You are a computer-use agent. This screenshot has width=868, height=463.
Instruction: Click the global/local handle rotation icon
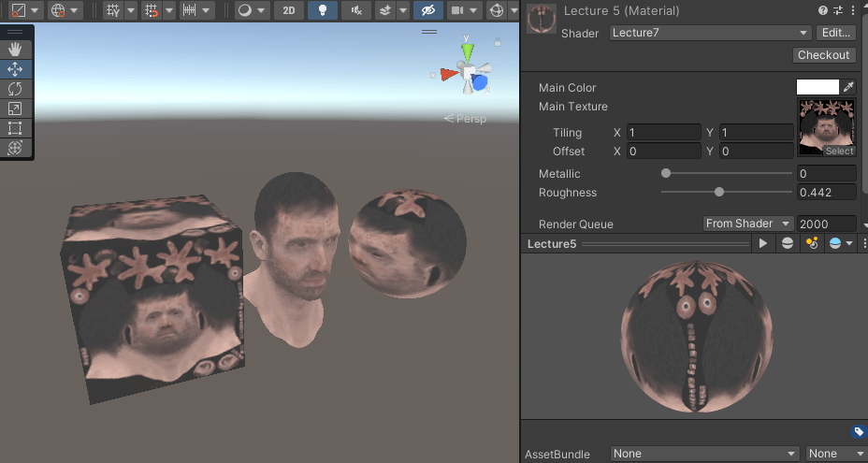[58, 10]
